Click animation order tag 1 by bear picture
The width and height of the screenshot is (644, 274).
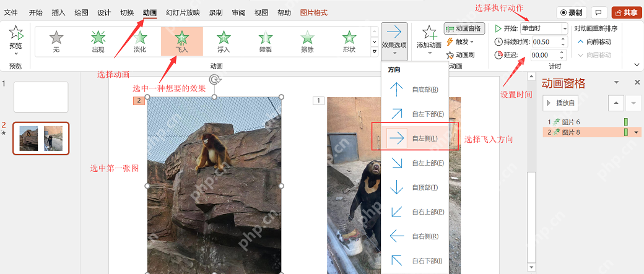coord(319,100)
